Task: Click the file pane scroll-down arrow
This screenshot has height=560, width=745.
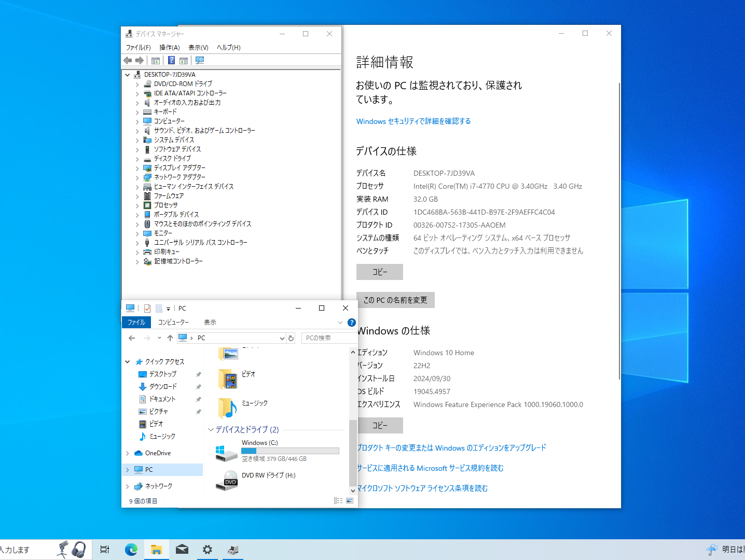Action: [353, 491]
